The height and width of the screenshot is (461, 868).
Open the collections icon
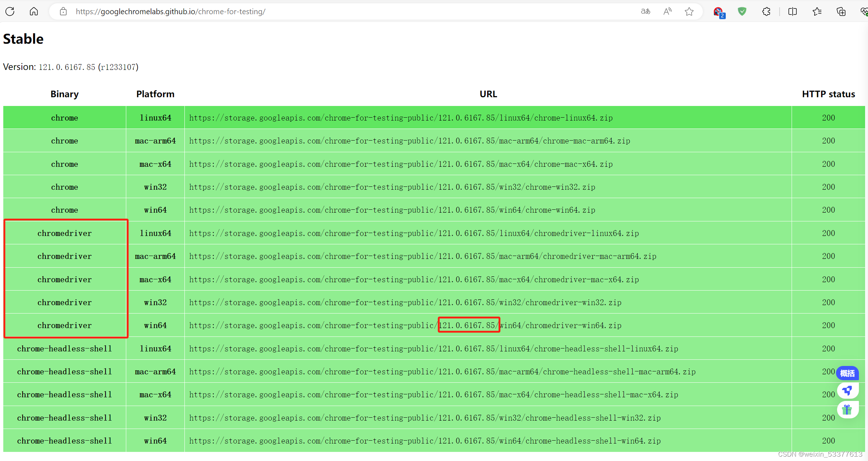click(x=841, y=11)
